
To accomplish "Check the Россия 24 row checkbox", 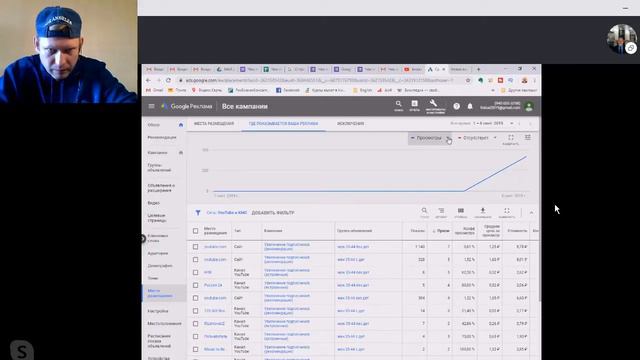I will click(196, 285).
